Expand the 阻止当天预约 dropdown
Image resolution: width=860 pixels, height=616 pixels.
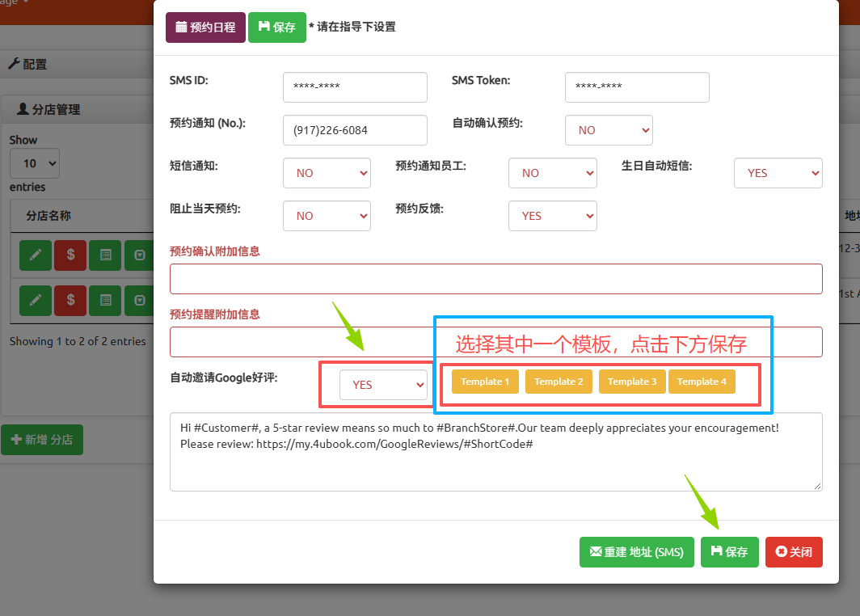[x=327, y=216]
